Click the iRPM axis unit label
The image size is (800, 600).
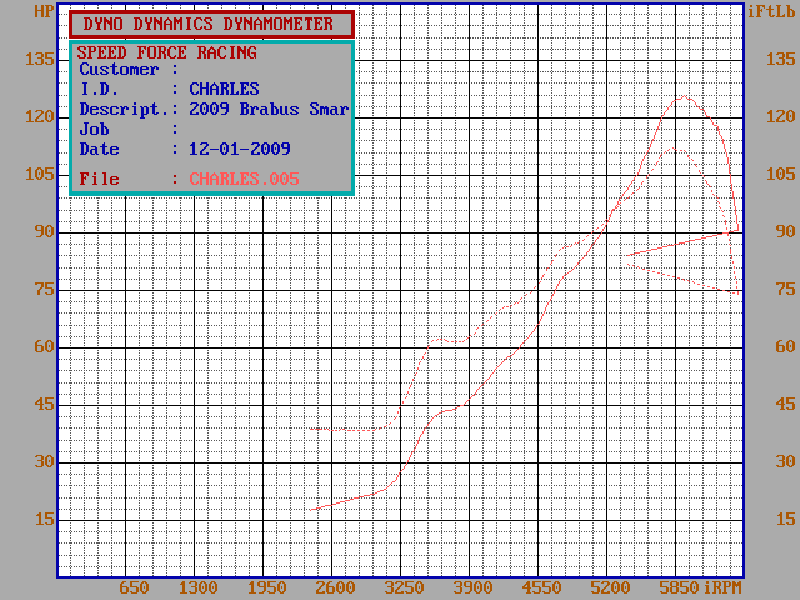point(722,587)
